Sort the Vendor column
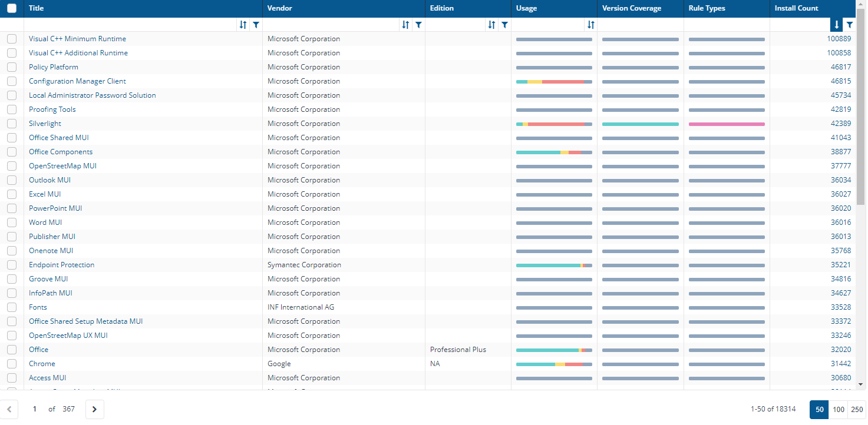 point(405,25)
